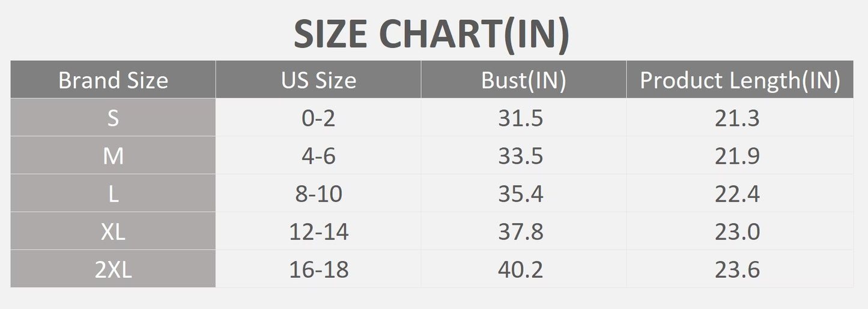Select the 8-10 US size cell
Image resolution: width=868 pixels, height=309 pixels.
tap(318, 193)
